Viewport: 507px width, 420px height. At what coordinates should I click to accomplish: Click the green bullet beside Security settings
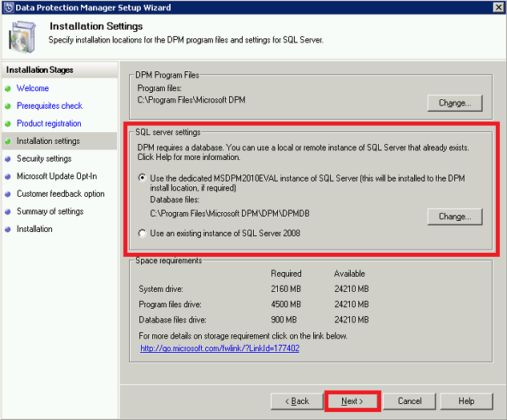(8, 159)
